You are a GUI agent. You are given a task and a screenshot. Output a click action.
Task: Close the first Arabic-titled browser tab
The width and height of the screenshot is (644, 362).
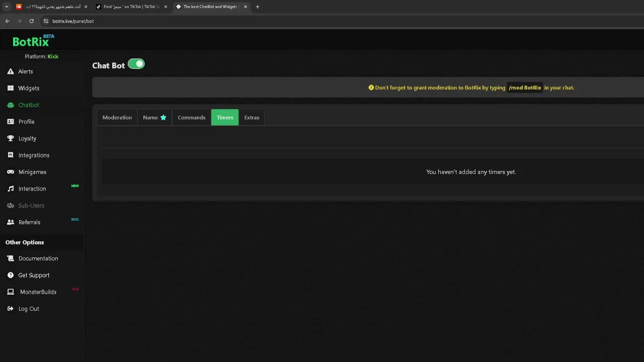click(x=86, y=7)
